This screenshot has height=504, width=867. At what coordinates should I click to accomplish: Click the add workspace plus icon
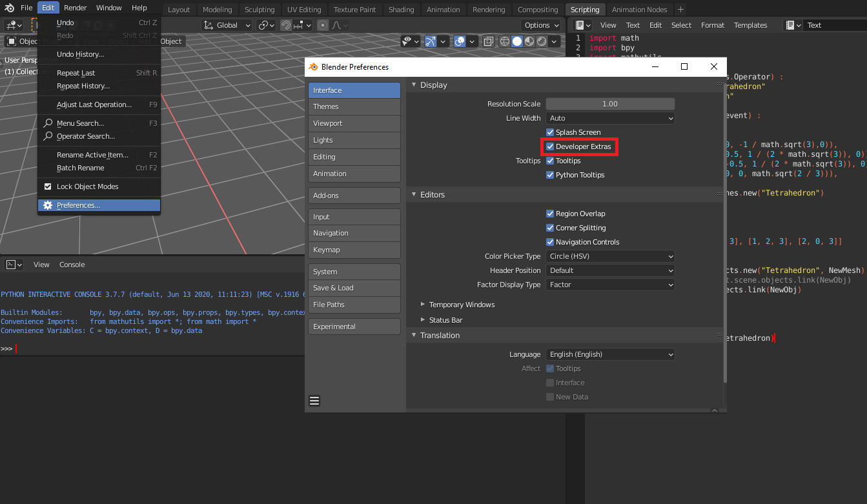[680, 9]
